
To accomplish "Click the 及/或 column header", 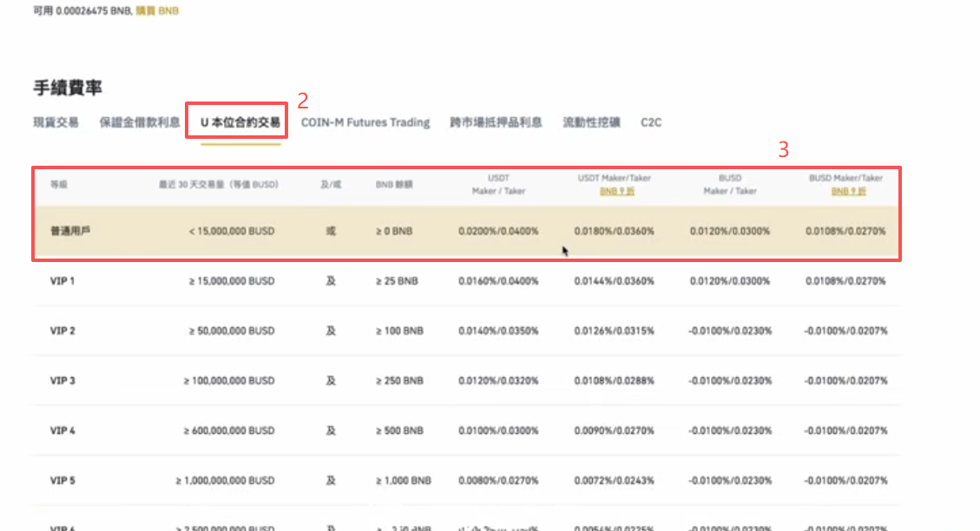I will tap(331, 184).
